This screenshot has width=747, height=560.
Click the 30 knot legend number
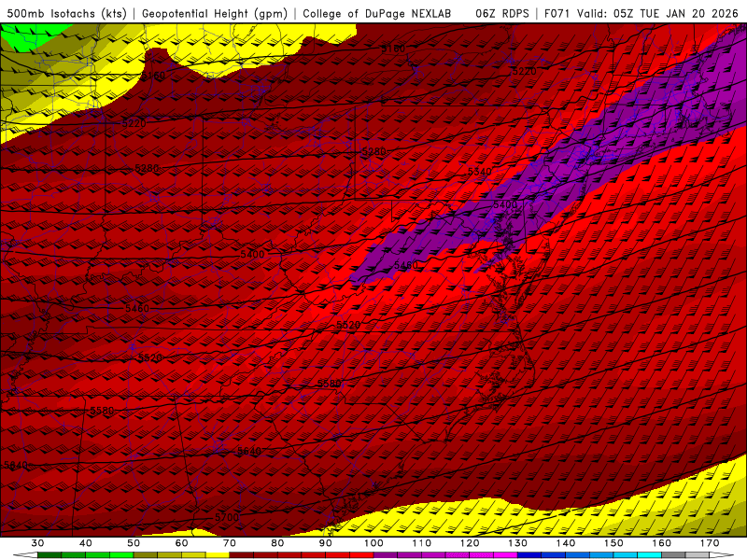coord(37,543)
